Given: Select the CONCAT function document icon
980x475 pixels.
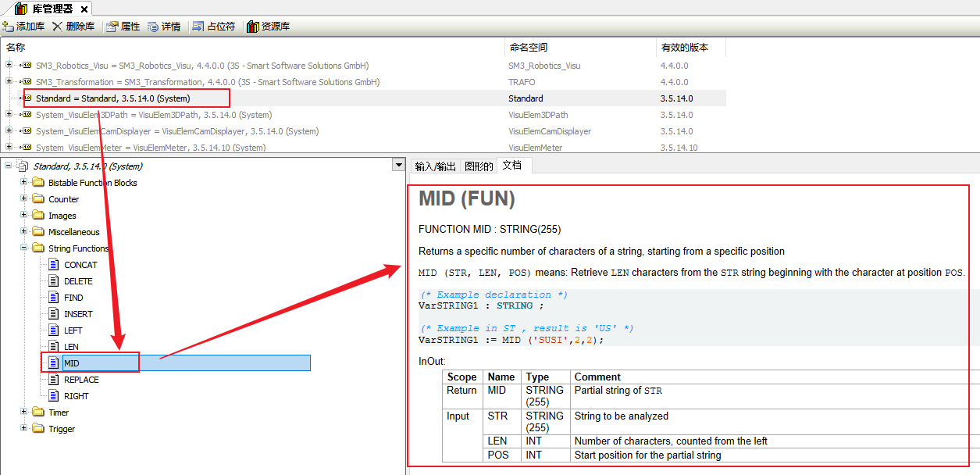Looking at the screenshot, I should coord(54,265).
